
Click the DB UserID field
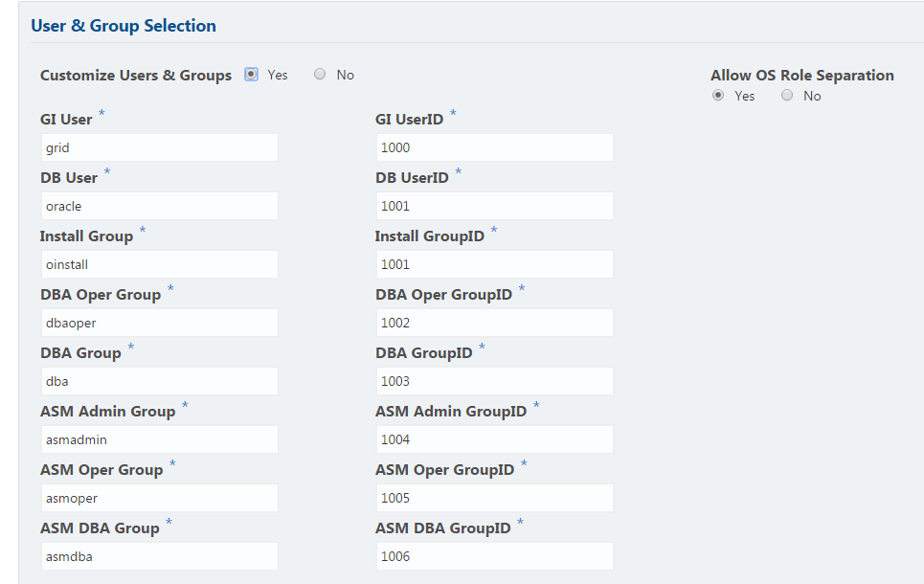[x=494, y=206]
